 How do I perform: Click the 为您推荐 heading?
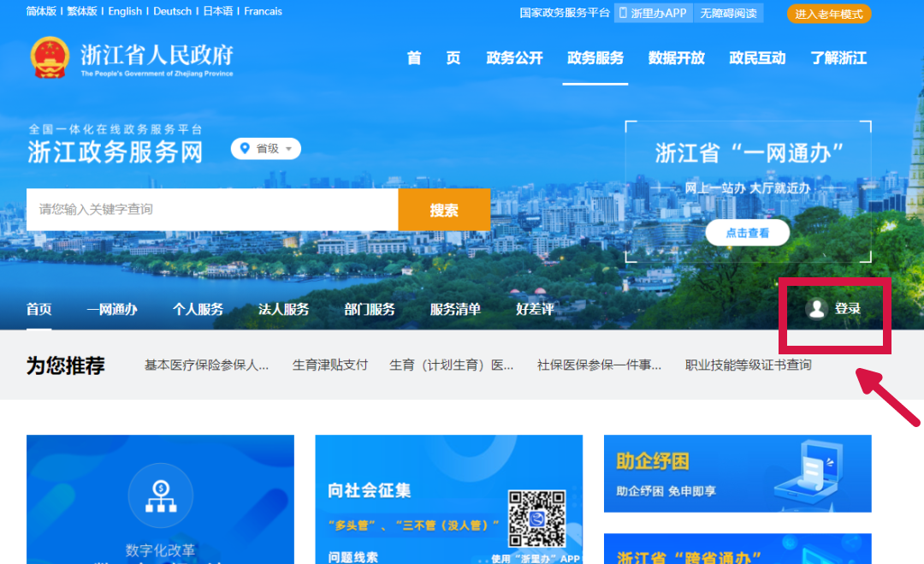click(65, 365)
